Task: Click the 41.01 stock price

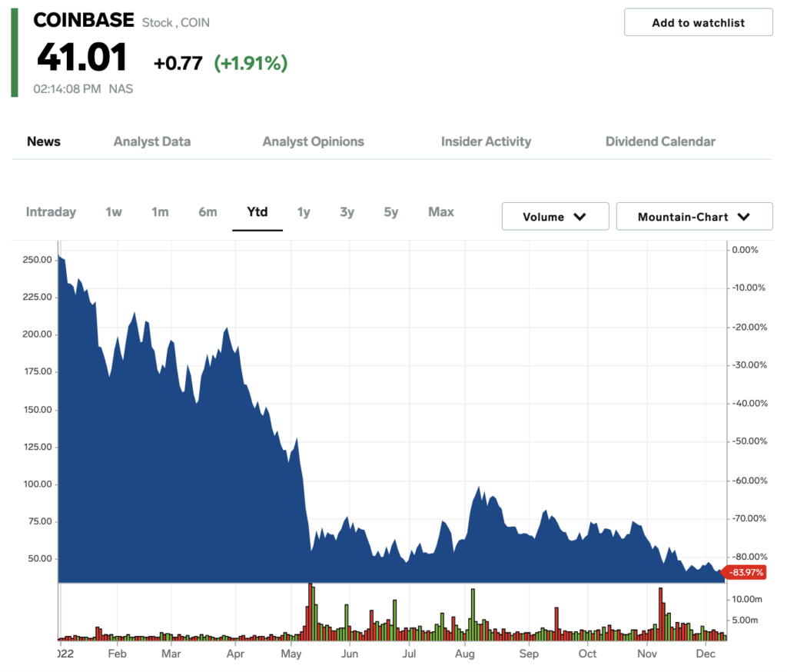Action: [x=81, y=57]
